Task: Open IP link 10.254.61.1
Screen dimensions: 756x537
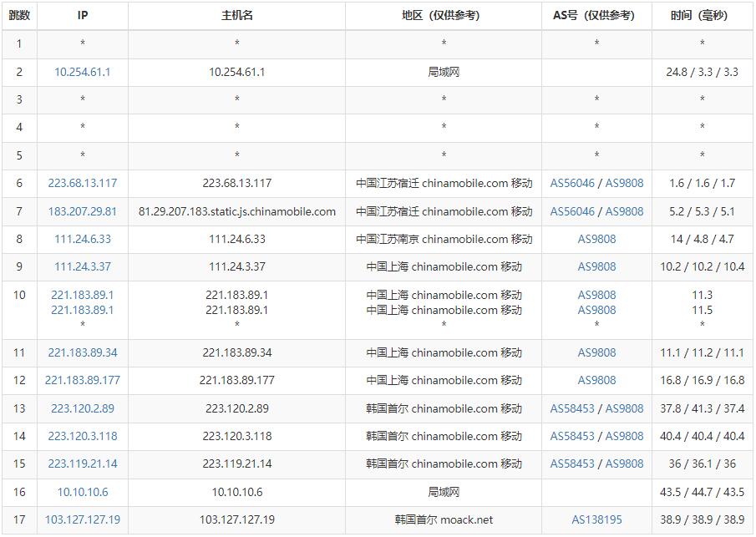Action: [83, 73]
